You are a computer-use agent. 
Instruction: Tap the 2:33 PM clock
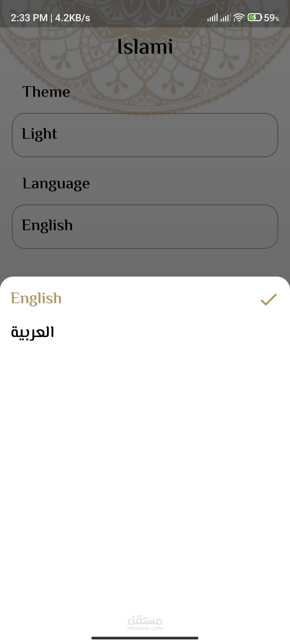pyautogui.click(x=29, y=18)
